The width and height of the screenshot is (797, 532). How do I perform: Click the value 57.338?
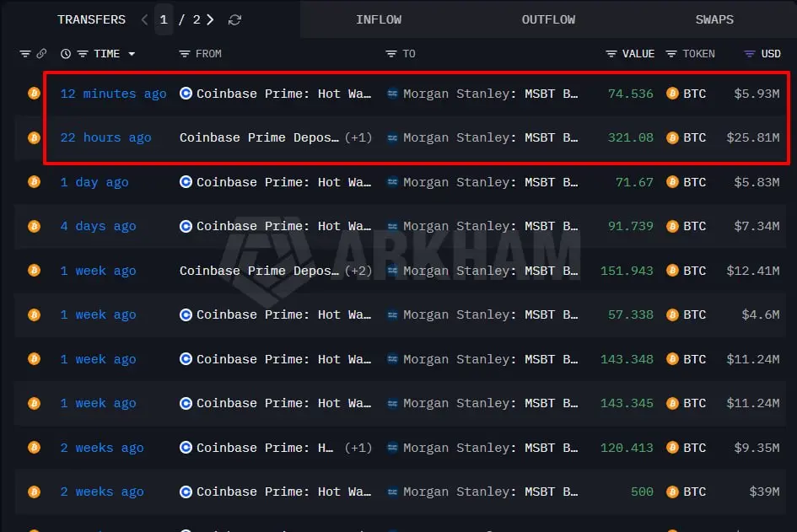(631, 315)
